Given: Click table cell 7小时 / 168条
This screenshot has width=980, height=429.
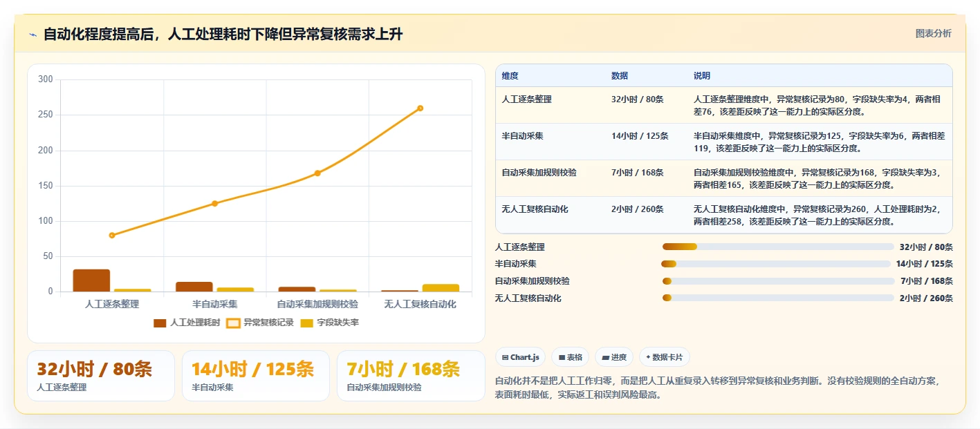Looking at the screenshot, I should point(637,172).
